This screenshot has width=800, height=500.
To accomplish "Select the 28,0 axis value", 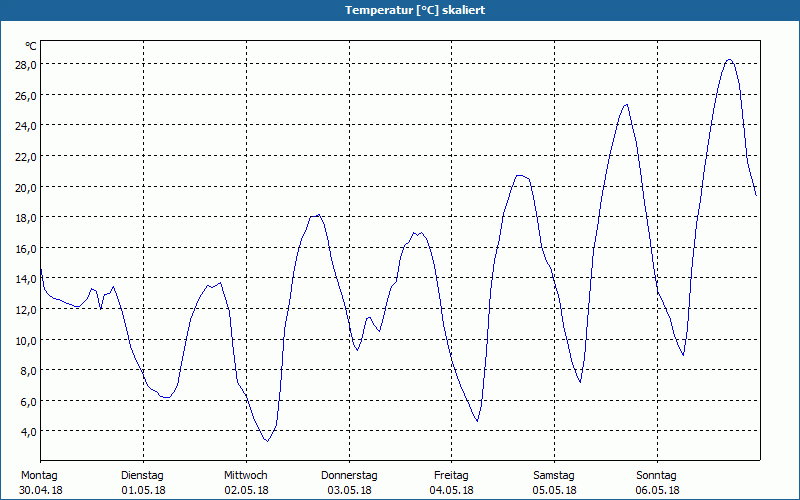I will pyautogui.click(x=26, y=65).
